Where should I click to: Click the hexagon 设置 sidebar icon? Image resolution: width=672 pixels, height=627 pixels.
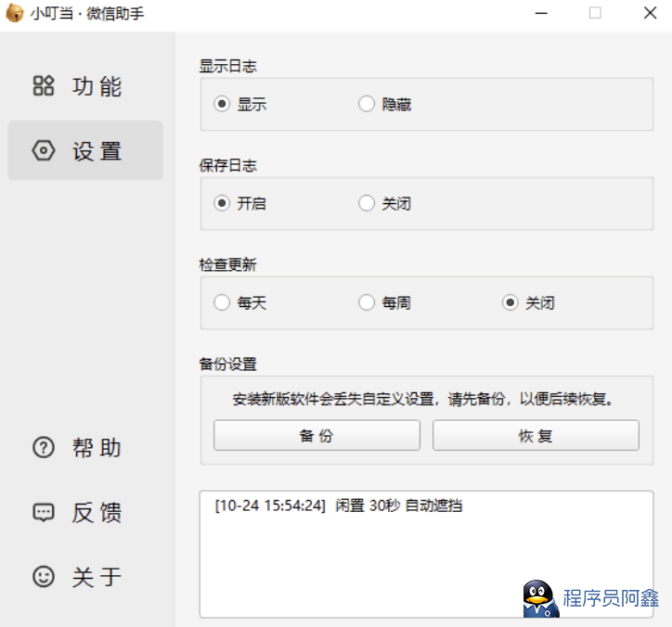point(44,151)
